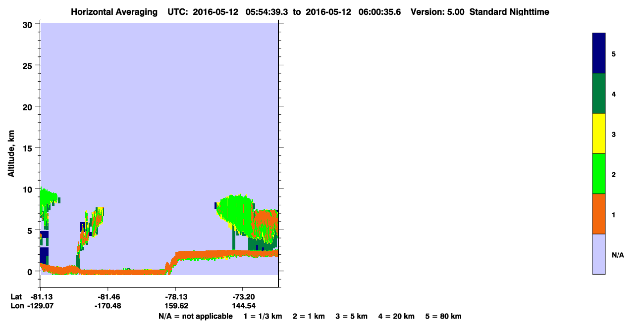Click the dark blue level 5 color swatch
The height and width of the screenshot is (330, 644).
pos(599,53)
